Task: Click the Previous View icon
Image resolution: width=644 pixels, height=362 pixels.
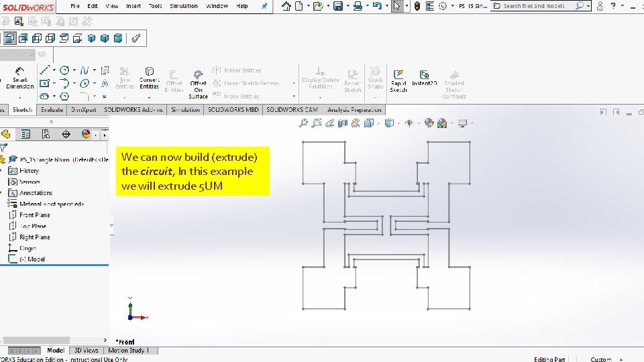Action: pyautogui.click(x=330, y=123)
